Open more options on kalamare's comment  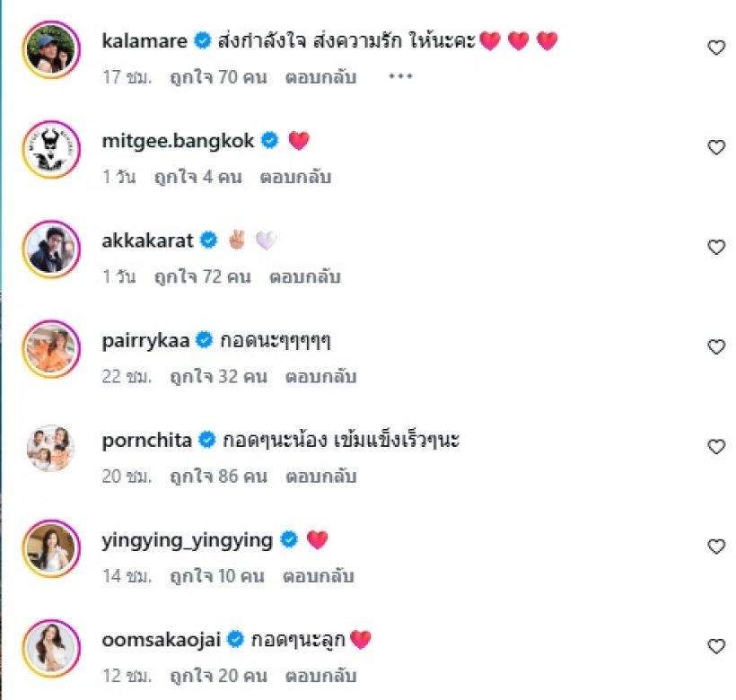click(400, 76)
